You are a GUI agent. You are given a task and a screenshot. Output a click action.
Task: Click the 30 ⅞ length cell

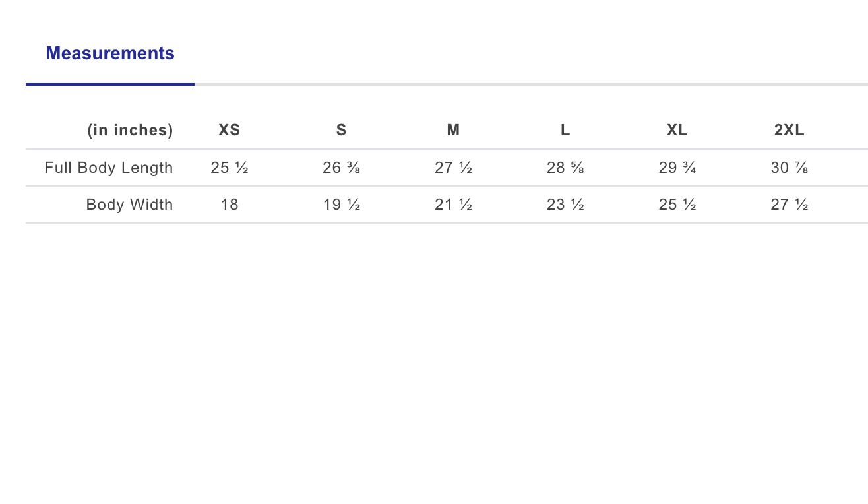(x=789, y=168)
